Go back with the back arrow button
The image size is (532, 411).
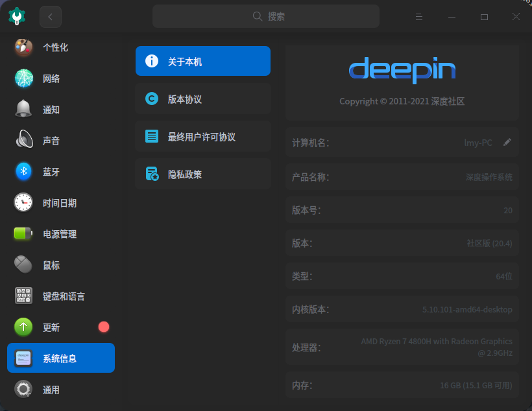50,17
